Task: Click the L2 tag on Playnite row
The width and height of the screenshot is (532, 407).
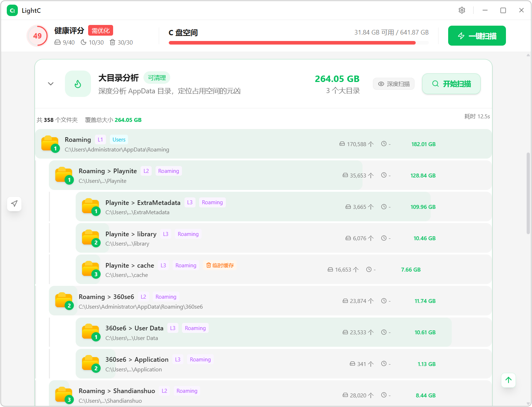Action: [x=146, y=171]
